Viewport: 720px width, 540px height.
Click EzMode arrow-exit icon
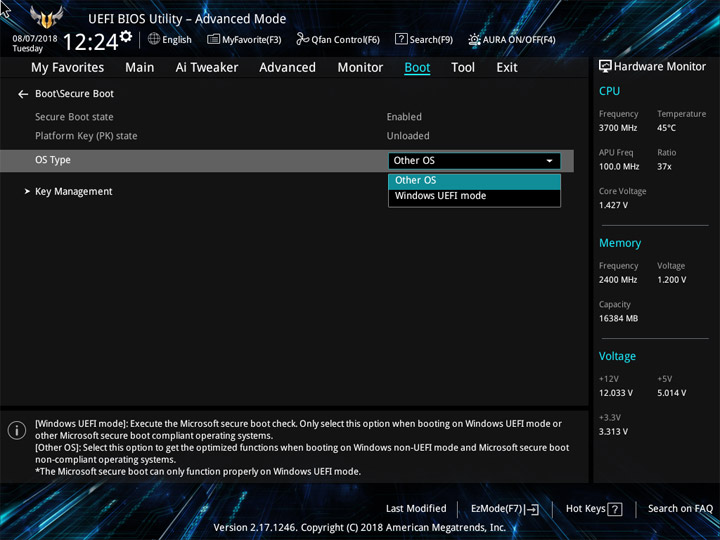pos(532,509)
